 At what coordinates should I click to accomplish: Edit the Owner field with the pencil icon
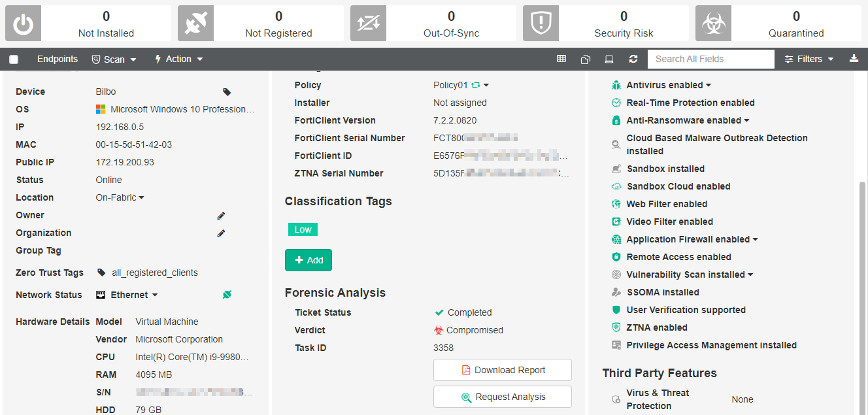[x=220, y=216]
